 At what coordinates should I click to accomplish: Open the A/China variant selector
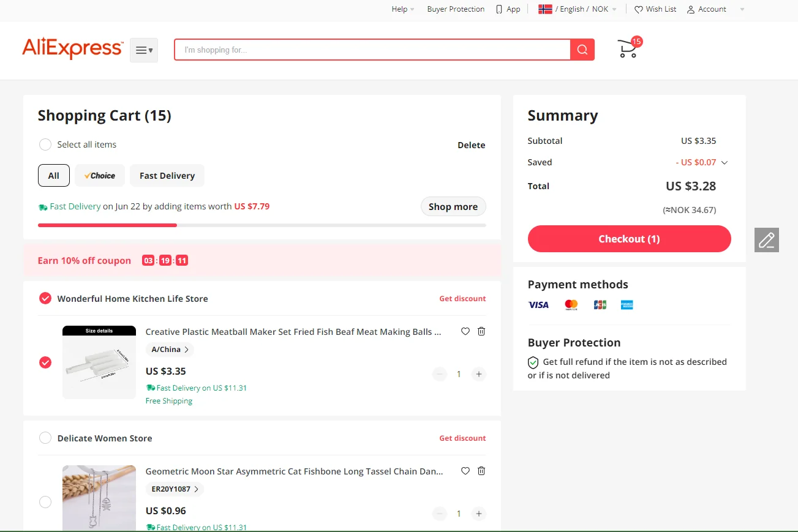pyautogui.click(x=170, y=350)
